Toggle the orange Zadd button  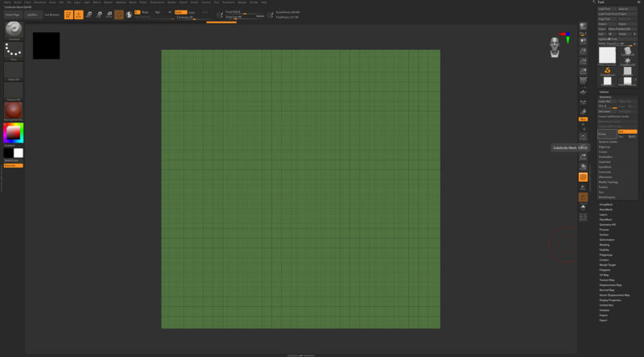180,12
